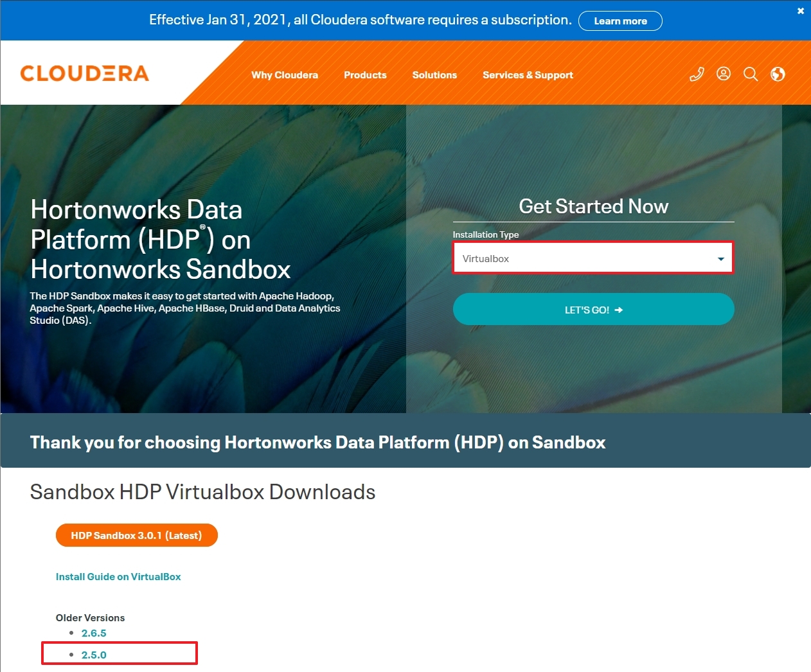Click the dropdown arrow beside Virtualbox

(x=720, y=259)
